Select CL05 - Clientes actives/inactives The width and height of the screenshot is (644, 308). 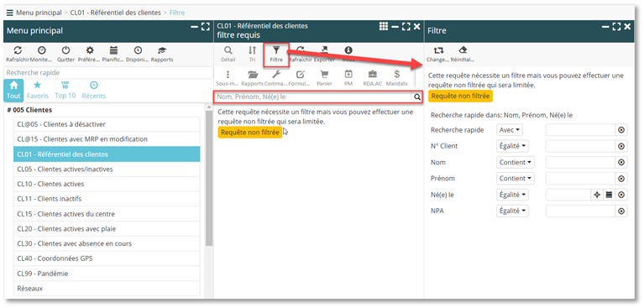tap(107, 170)
